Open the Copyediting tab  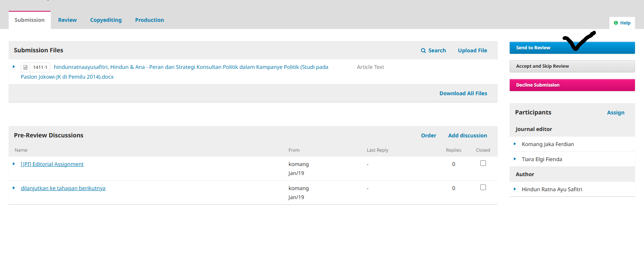(x=106, y=20)
